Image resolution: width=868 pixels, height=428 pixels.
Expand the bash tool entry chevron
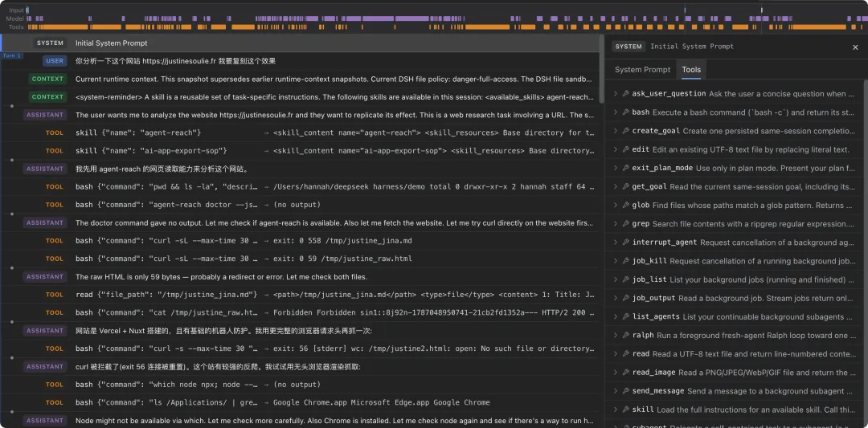coord(615,112)
